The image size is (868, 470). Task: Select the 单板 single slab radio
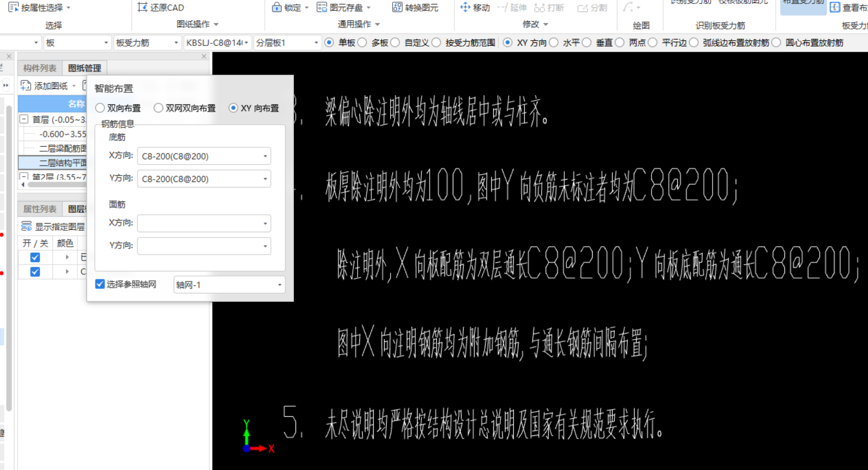click(x=329, y=42)
